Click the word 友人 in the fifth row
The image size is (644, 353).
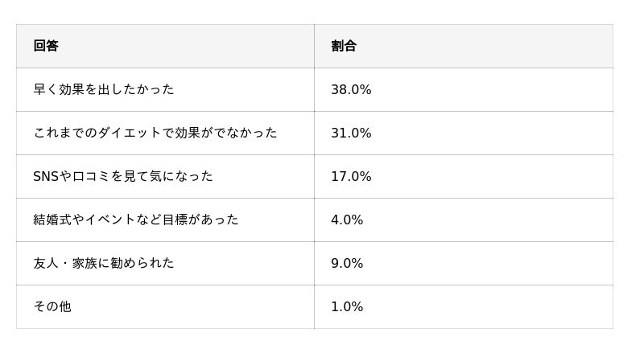coord(46,263)
